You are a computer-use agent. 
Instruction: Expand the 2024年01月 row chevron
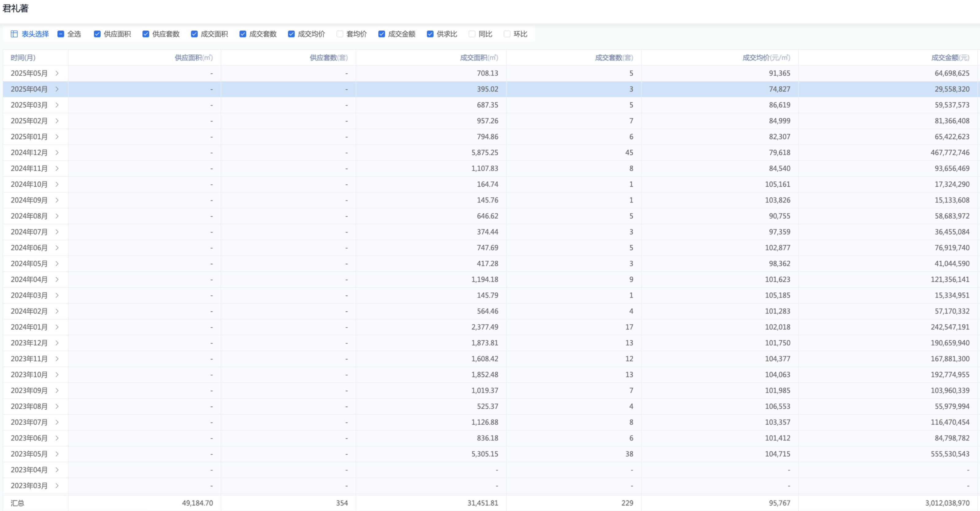pos(57,327)
